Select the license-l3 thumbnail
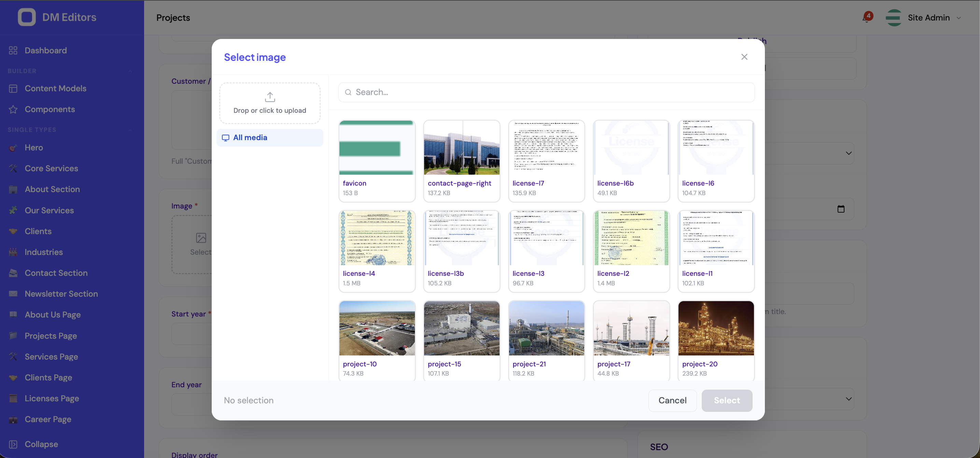 tap(546, 238)
